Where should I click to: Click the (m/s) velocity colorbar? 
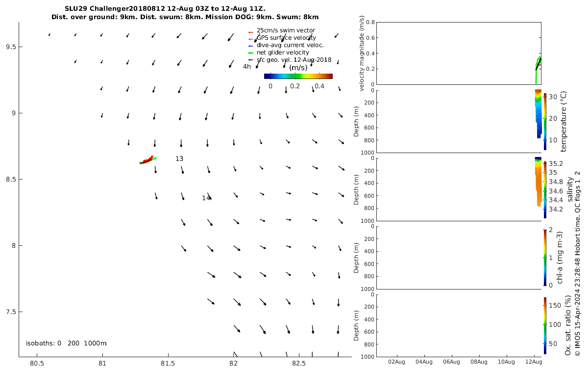coord(298,76)
